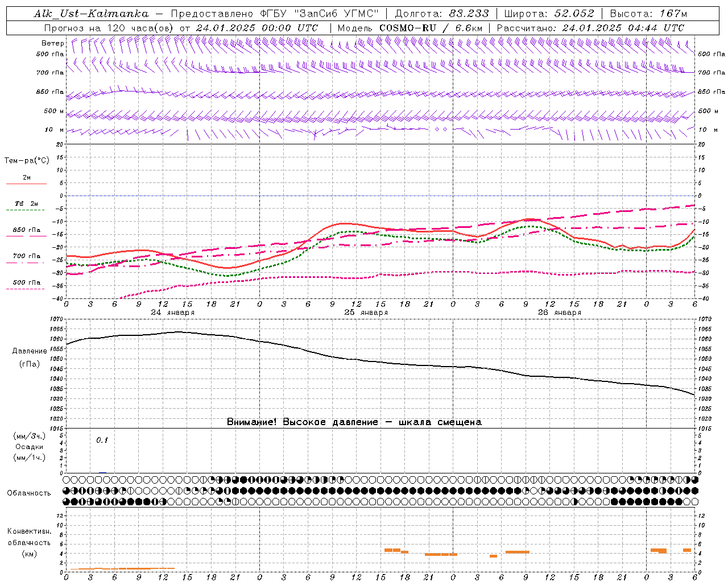Click the Широта: 52.052 latitude field

click(549, 14)
